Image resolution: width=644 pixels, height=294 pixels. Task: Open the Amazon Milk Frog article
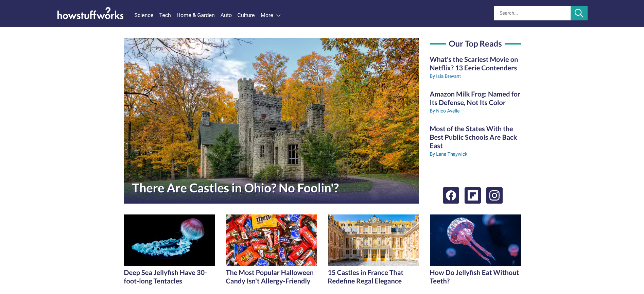475,99
